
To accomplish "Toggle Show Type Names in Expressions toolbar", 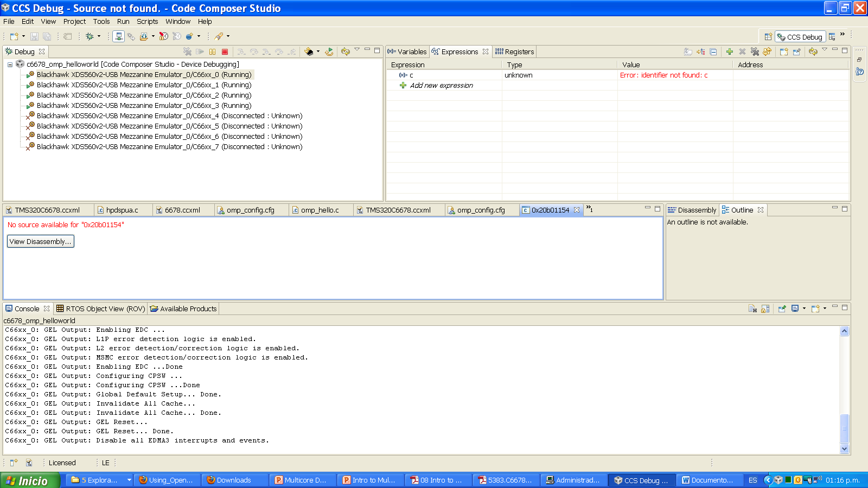I will pos(688,52).
